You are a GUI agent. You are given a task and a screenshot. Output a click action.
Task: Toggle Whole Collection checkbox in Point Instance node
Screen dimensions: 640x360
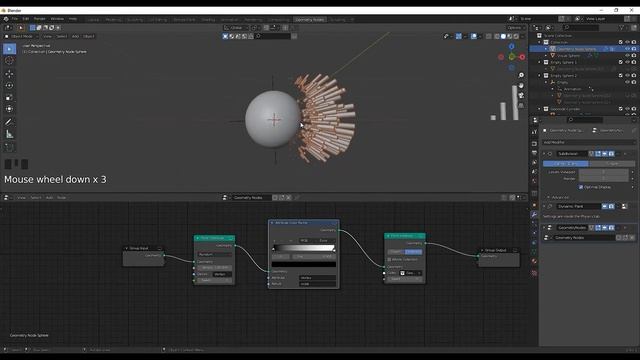pyautogui.click(x=389, y=259)
